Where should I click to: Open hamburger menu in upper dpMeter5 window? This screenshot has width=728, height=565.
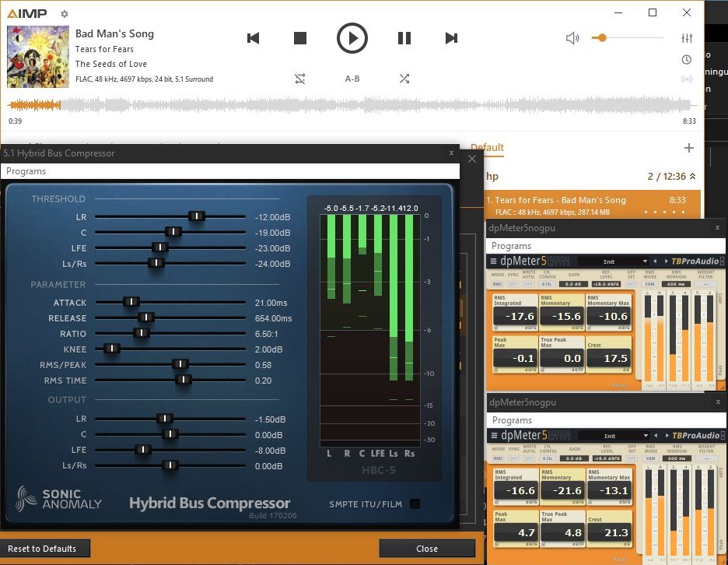tap(493, 261)
